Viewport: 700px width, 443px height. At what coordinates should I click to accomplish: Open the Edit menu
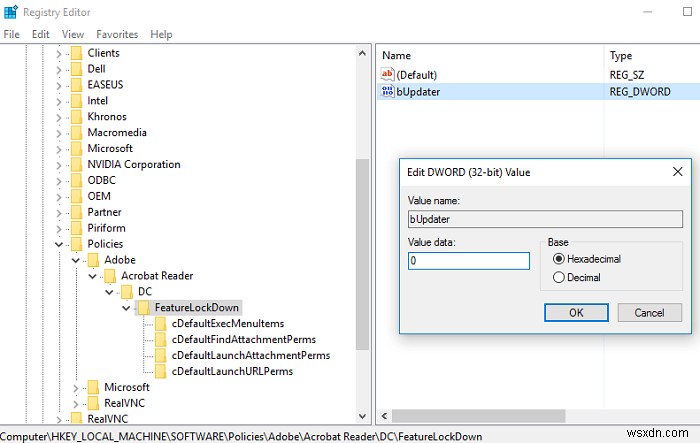[41, 34]
